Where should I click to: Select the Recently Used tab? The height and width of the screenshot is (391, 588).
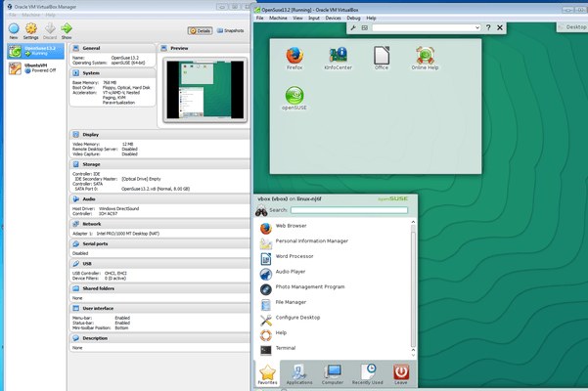pyautogui.click(x=368, y=374)
